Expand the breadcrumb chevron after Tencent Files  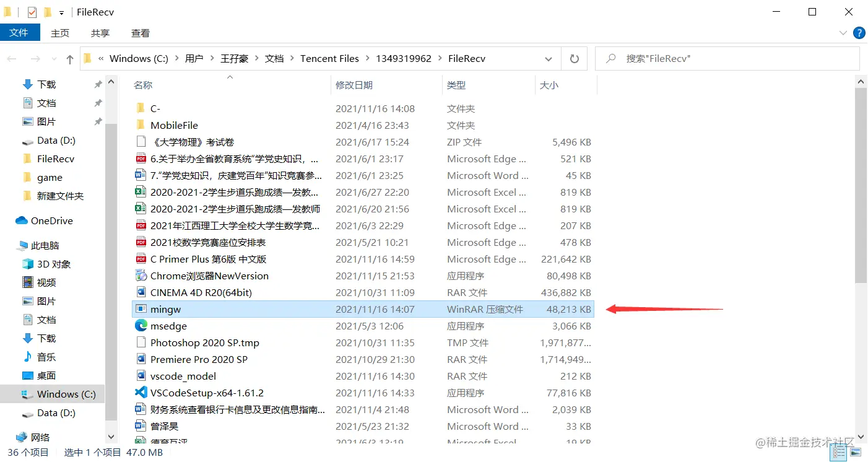pos(367,59)
